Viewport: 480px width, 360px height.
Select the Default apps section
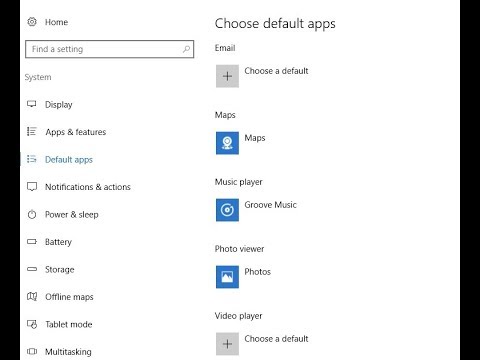[69, 160]
